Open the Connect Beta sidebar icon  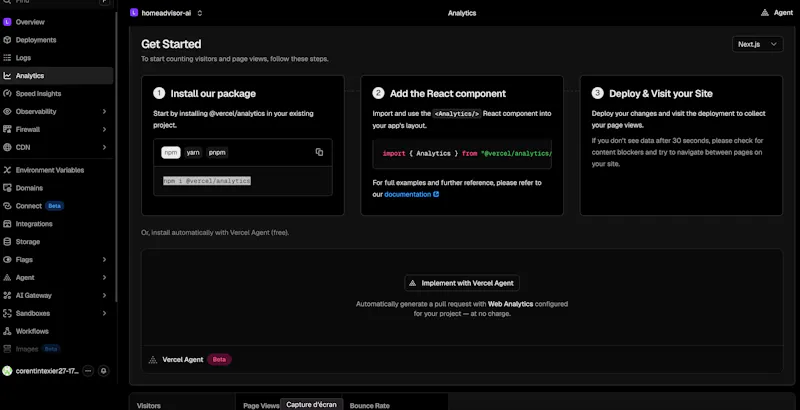pyautogui.click(x=7, y=206)
